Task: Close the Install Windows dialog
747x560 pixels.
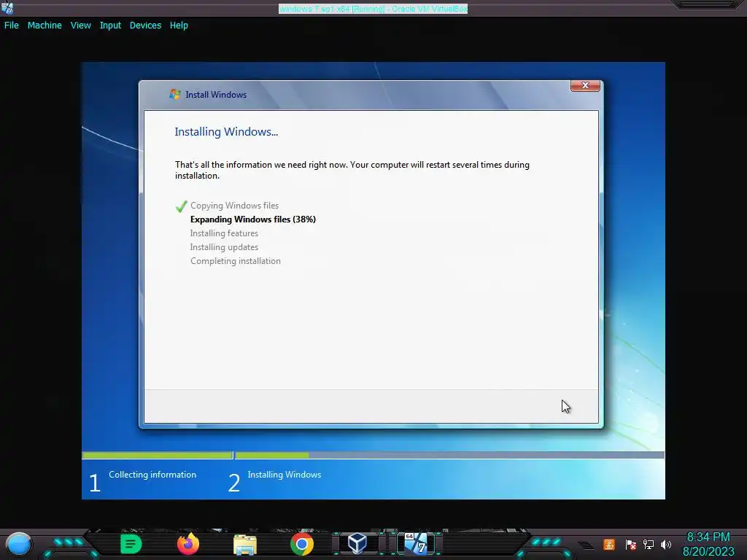Action: click(x=585, y=85)
